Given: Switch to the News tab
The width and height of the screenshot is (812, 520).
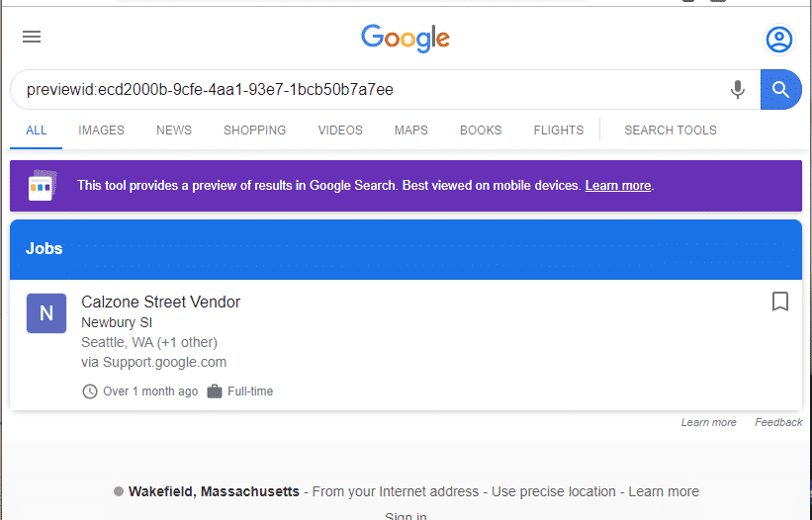Looking at the screenshot, I should [174, 130].
